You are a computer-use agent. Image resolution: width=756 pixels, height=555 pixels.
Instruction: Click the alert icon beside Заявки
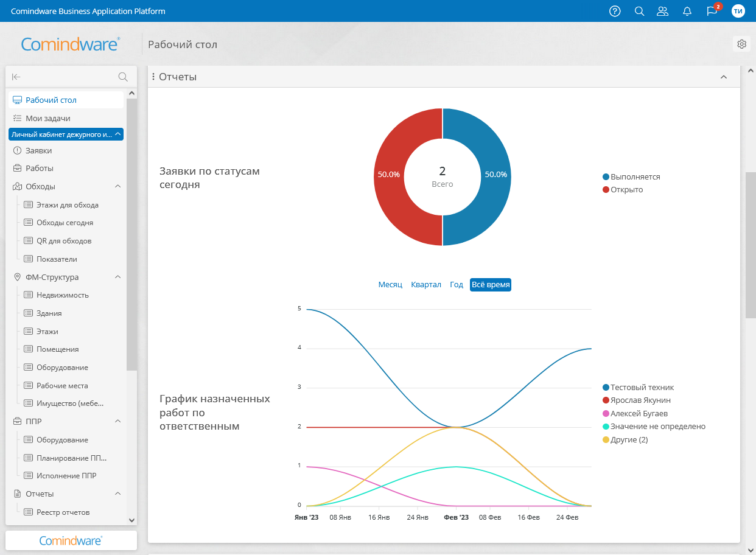[17, 150]
